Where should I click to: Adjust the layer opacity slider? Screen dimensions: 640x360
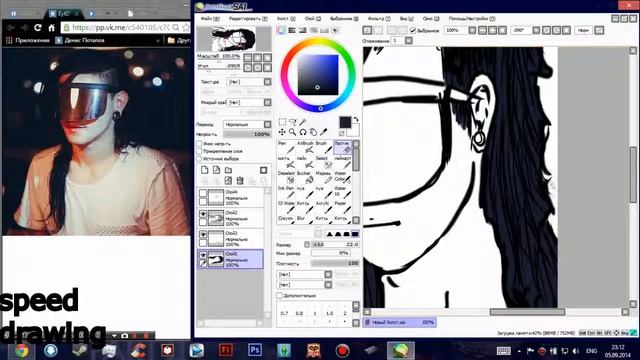click(x=246, y=134)
